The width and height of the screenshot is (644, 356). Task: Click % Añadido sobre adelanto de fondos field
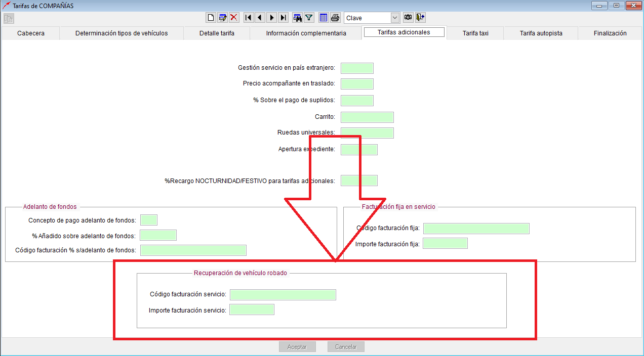click(x=158, y=235)
